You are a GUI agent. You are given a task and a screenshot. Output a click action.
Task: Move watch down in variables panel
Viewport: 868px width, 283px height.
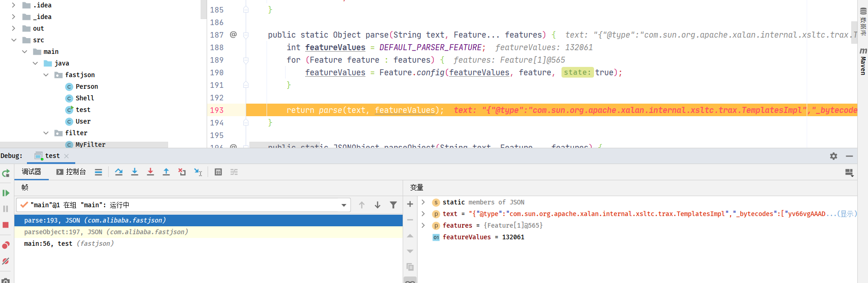tap(410, 251)
